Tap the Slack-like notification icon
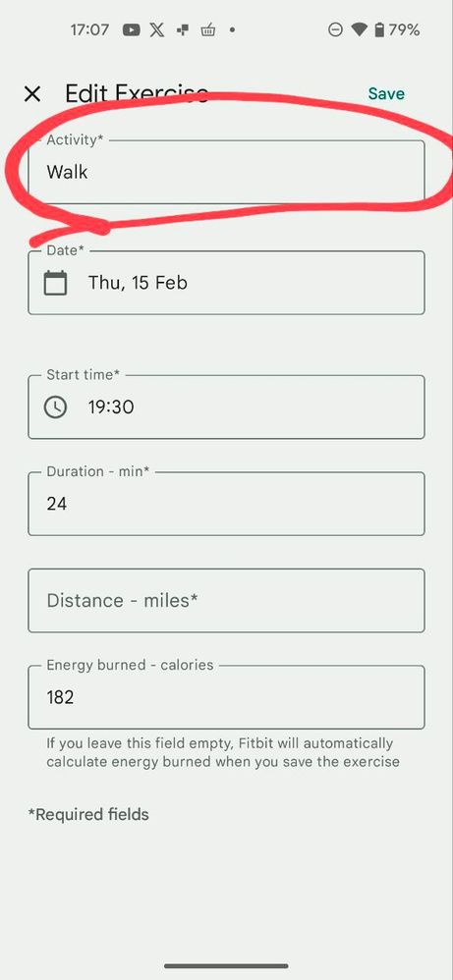453x980 pixels. [x=183, y=29]
